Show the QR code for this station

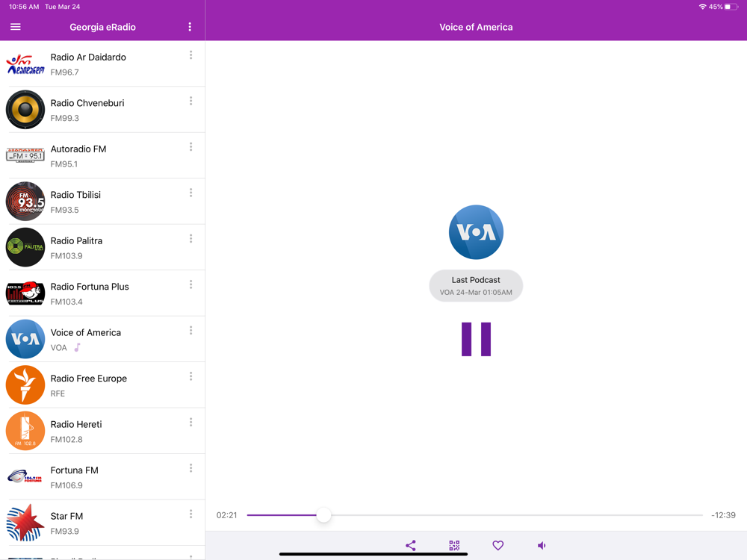click(454, 545)
